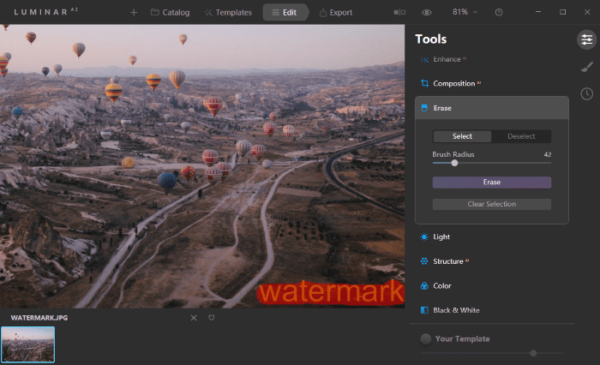Screen dimensions: 600x365
Task: Collapse the Erase tool header
Action: pyautogui.click(x=492, y=108)
